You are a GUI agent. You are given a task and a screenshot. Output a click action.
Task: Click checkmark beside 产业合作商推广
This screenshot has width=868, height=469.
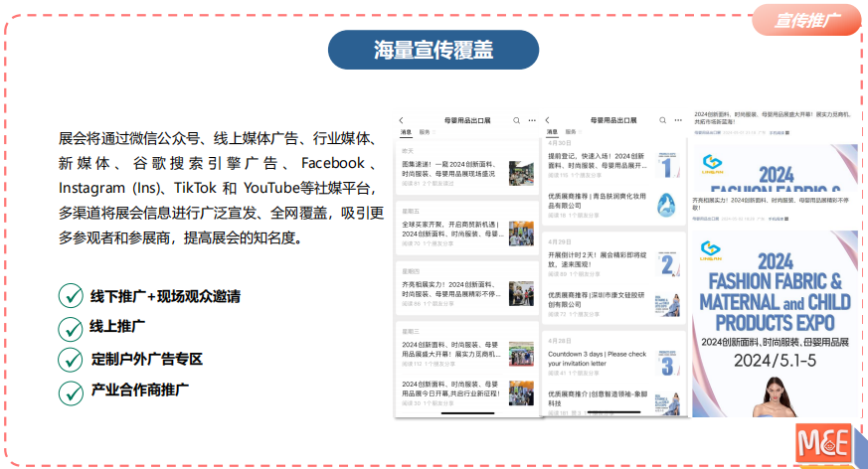pyautogui.click(x=71, y=391)
